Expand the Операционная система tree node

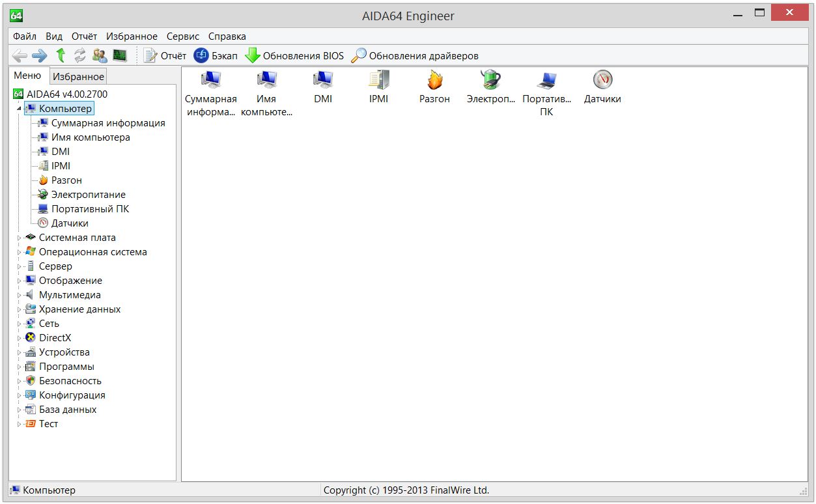pos(19,252)
